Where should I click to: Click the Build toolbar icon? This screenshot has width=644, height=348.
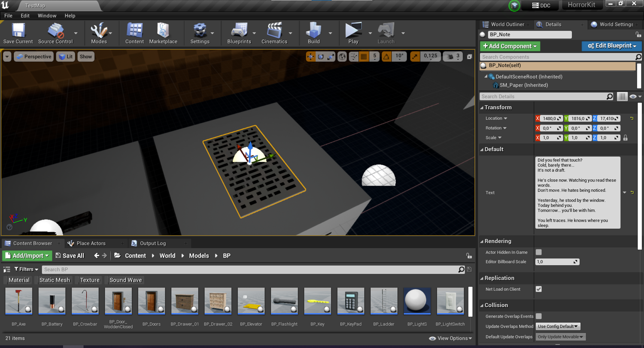tap(313, 33)
